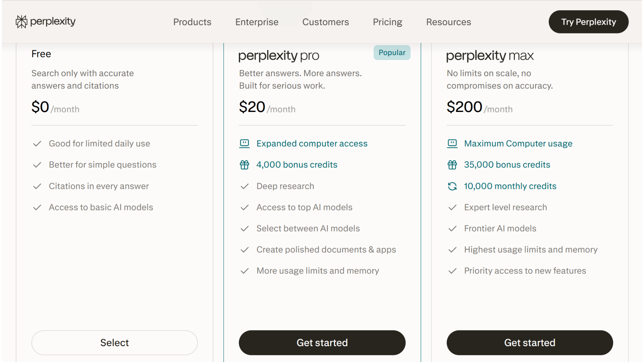Click checkmark next to More usage limits and memory

coord(245,271)
